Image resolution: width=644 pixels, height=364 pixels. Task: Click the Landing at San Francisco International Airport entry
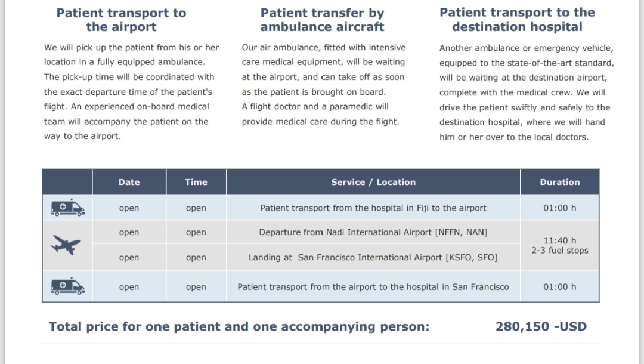(373, 257)
